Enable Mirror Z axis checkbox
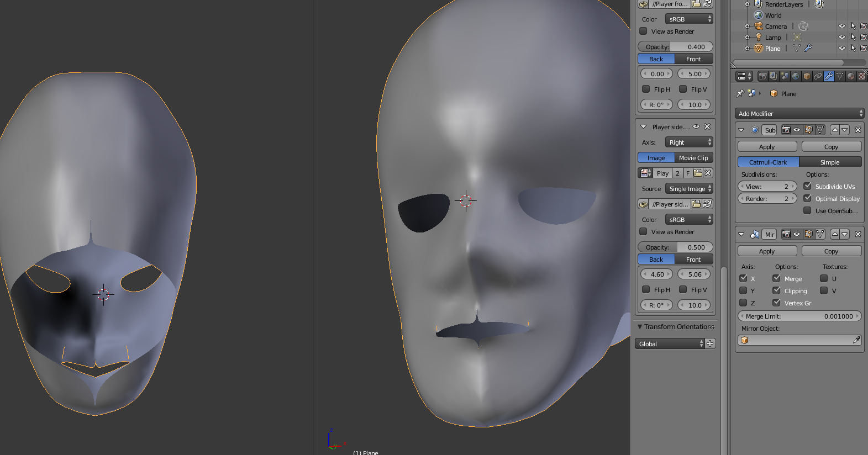 743,303
